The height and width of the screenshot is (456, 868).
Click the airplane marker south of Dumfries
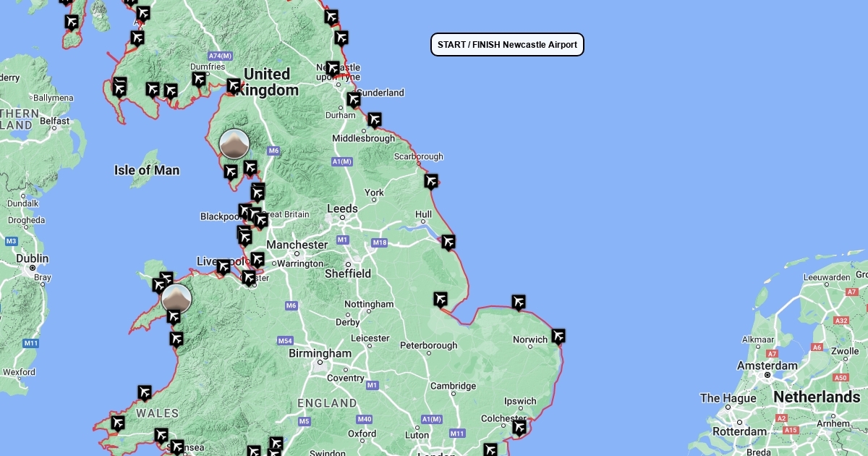[x=199, y=79]
